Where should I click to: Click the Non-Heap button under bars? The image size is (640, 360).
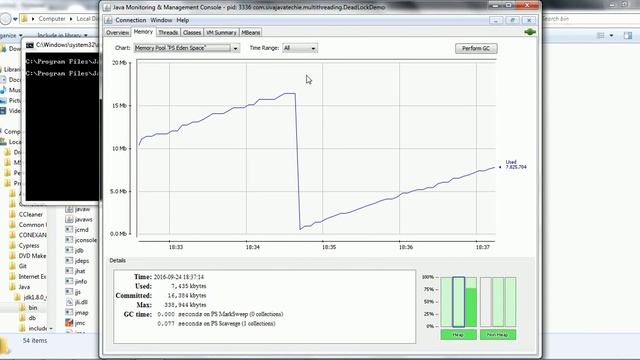pos(498,335)
